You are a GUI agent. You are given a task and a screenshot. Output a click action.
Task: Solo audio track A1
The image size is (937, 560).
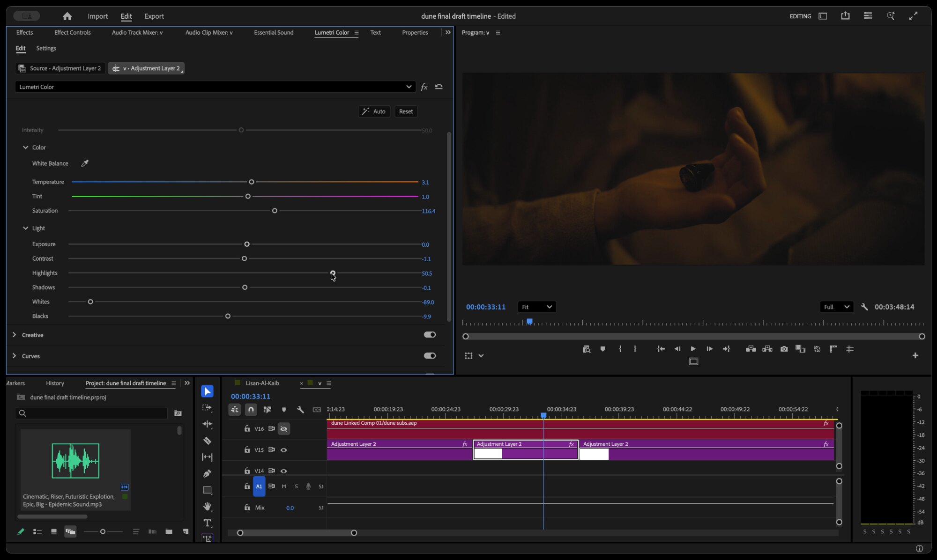point(296,486)
